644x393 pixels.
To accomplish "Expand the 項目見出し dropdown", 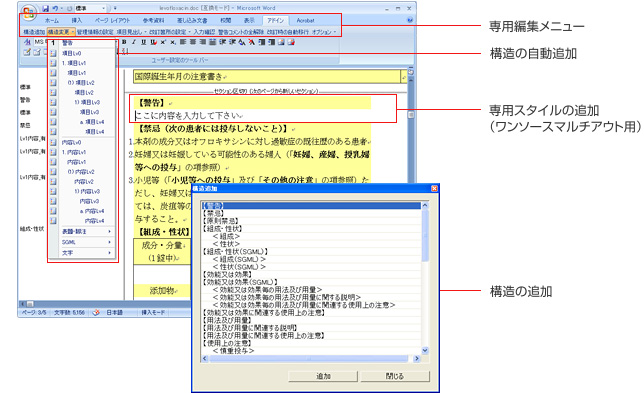I will point(131,32).
